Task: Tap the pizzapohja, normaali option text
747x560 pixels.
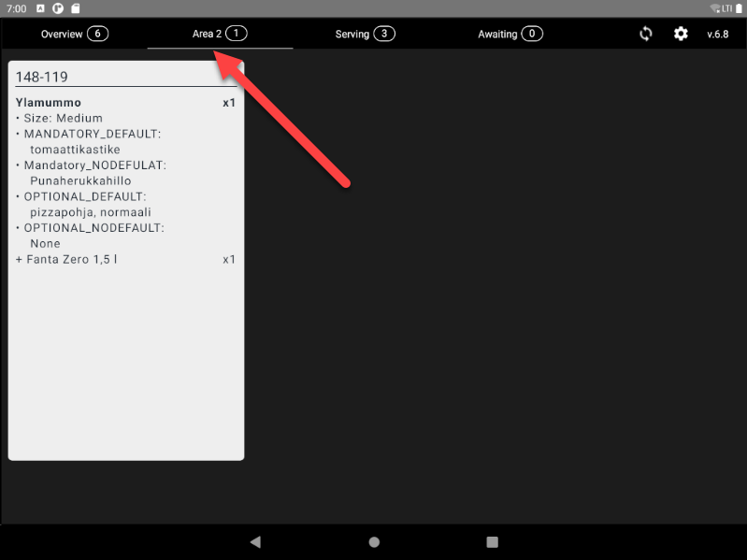Action: click(x=91, y=212)
